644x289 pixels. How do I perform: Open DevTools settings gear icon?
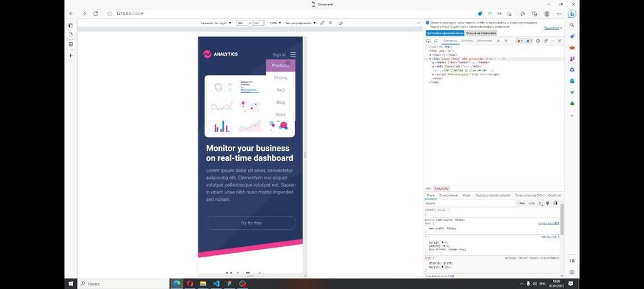point(538,41)
